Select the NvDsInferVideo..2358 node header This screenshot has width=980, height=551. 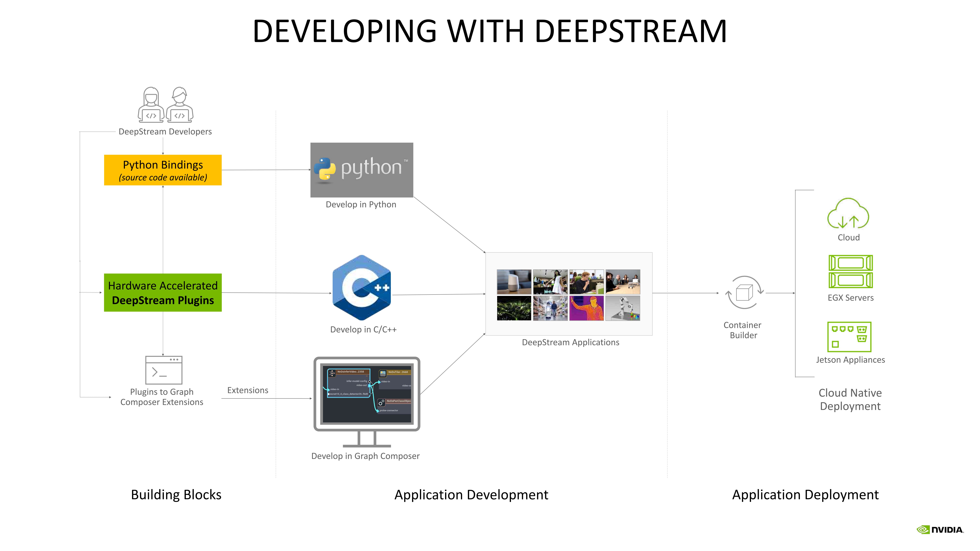tap(351, 372)
